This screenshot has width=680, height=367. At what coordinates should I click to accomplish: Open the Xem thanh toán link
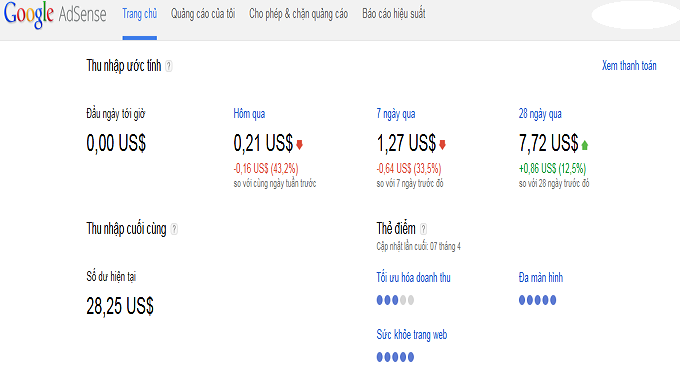(x=629, y=66)
